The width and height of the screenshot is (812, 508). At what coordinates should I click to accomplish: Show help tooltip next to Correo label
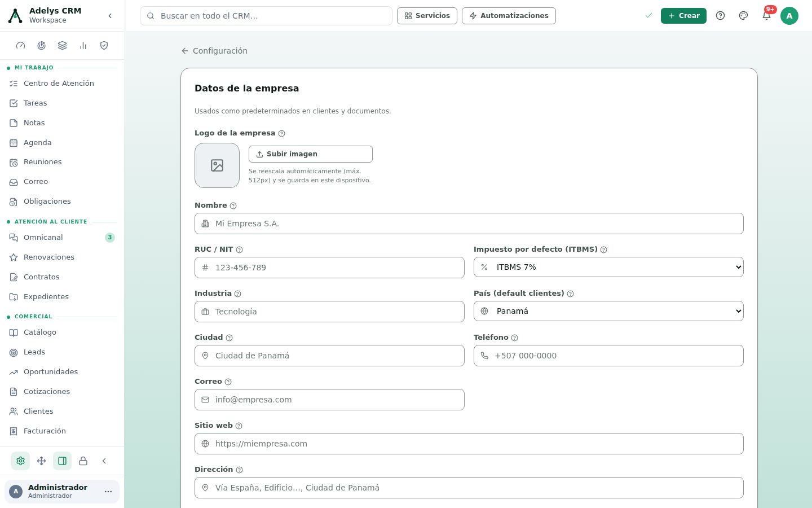click(228, 382)
